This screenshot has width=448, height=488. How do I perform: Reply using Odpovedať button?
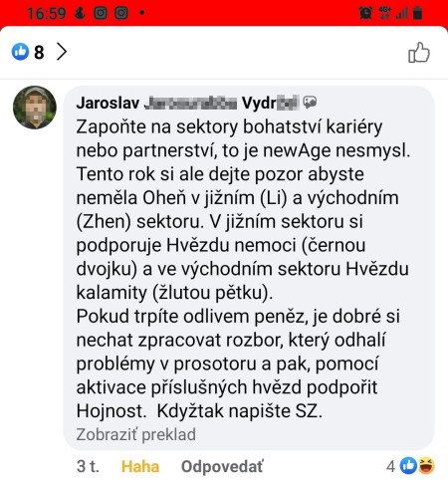(222, 466)
